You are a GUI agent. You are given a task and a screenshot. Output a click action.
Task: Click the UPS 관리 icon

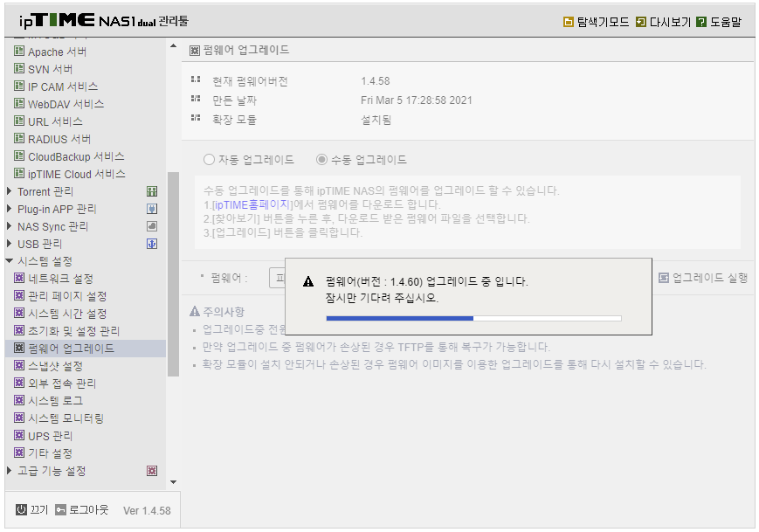pyautogui.click(x=19, y=435)
